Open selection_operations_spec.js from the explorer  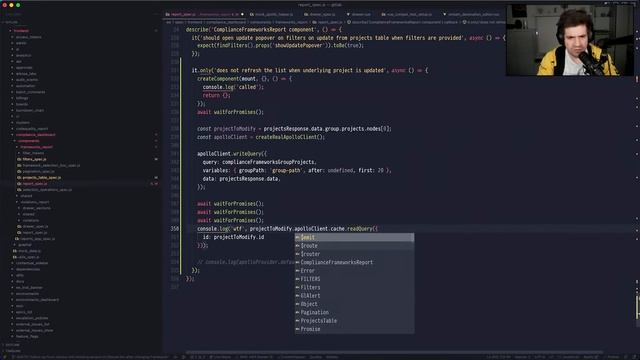point(47,190)
